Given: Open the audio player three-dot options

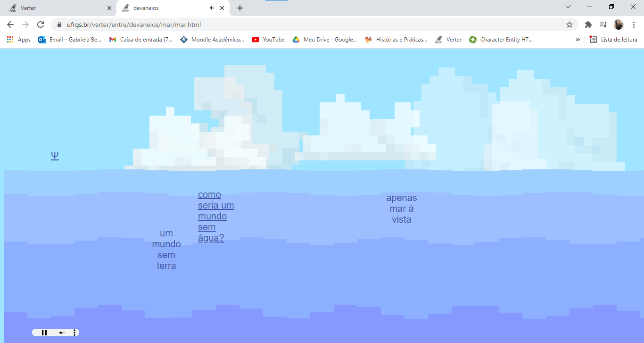Looking at the screenshot, I should point(74,333).
